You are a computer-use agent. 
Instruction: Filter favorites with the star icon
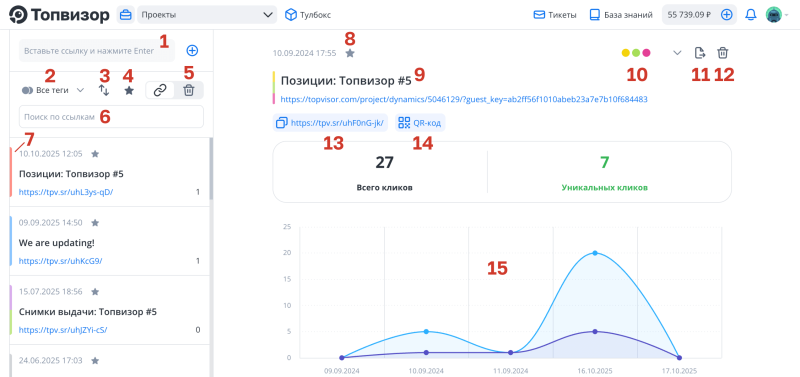point(129,90)
